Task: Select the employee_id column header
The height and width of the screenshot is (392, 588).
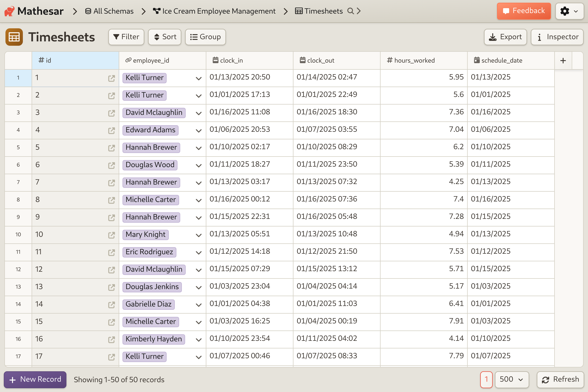Action: [162, 60]
